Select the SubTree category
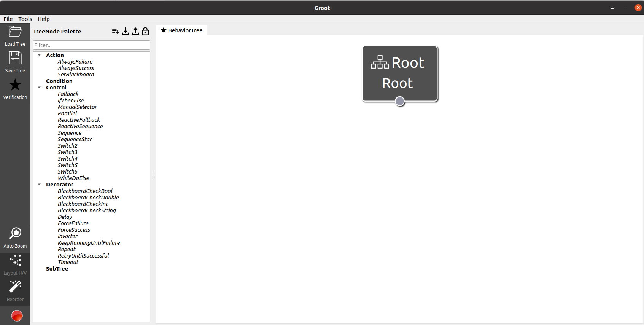 57,269
